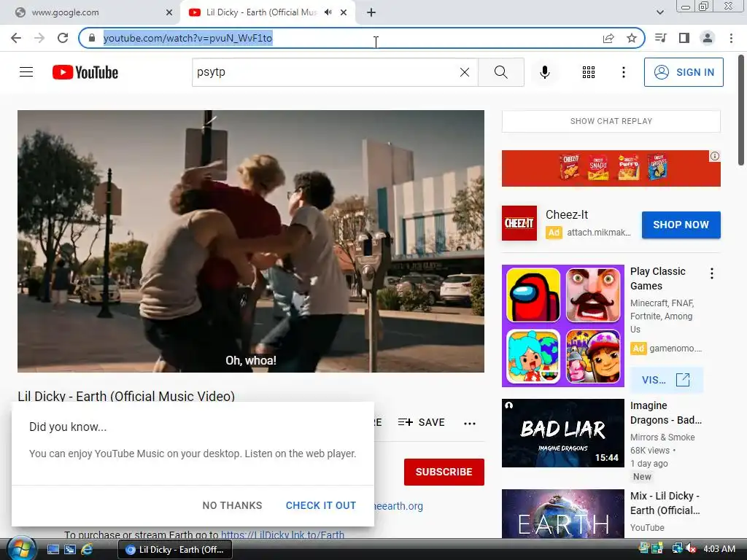Share this page via the share icon

(x=608, y=38)
